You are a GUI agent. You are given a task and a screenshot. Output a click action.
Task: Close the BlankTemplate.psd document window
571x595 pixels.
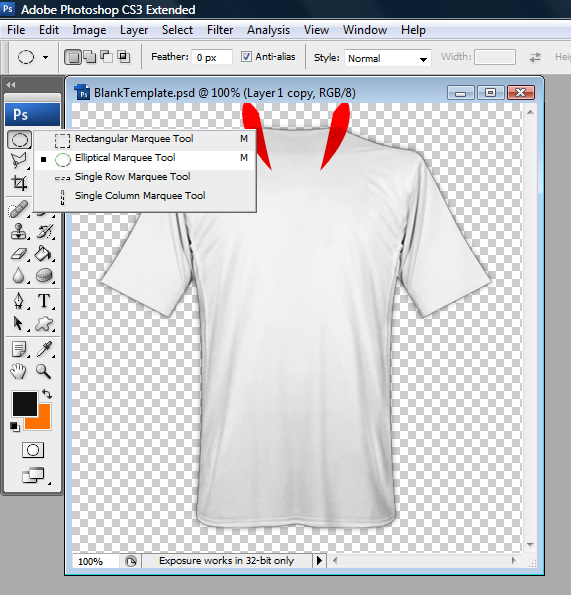click(521, 93)
